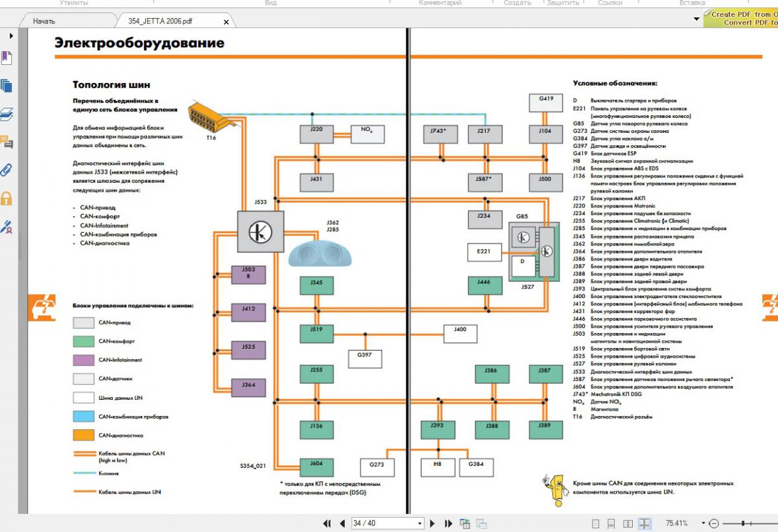The height and width of the screenshot is (532, 778).
Task: Click the CAN-диагностика legend swatch
Action: (84, 435)
